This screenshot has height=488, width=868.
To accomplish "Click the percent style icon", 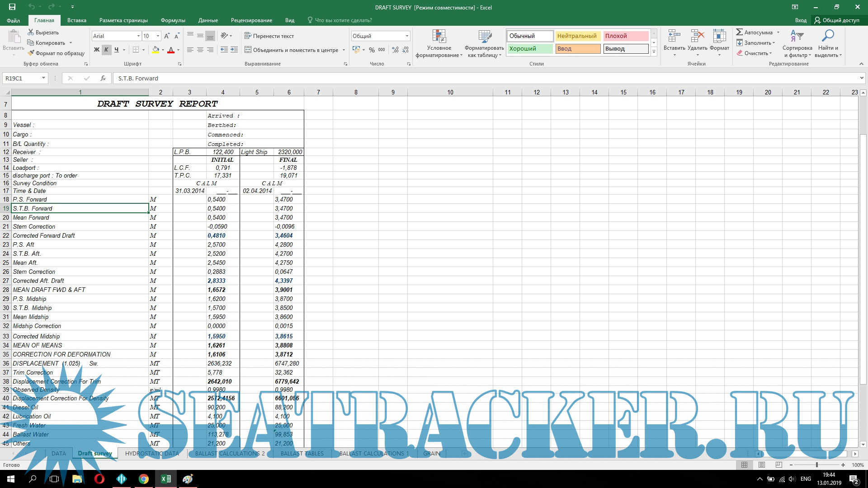I will (372, 50).
